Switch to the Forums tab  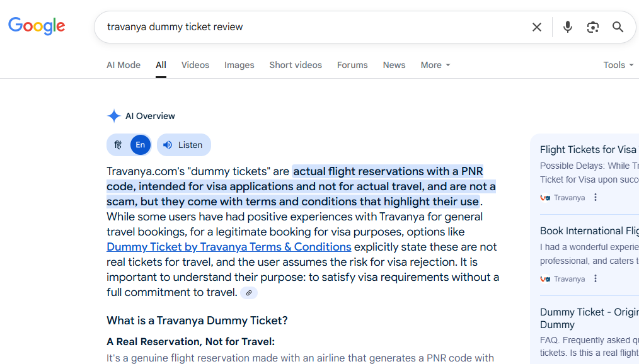352,65
